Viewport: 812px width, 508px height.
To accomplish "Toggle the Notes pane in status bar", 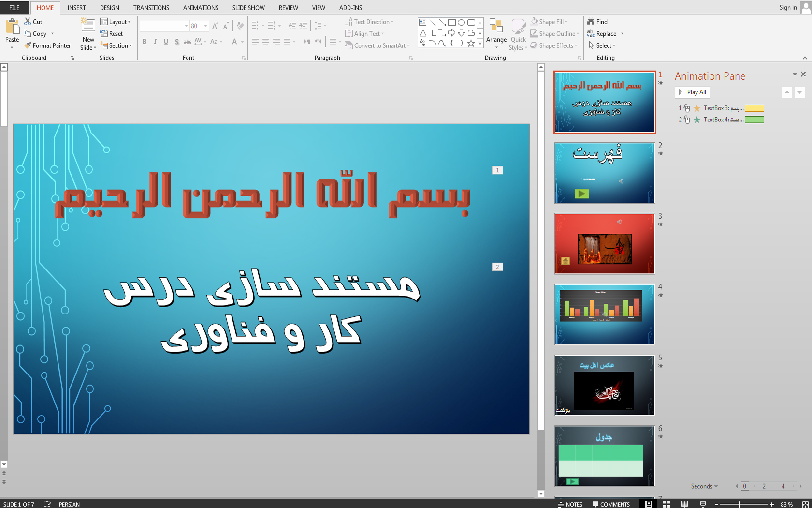I will 570,504.
